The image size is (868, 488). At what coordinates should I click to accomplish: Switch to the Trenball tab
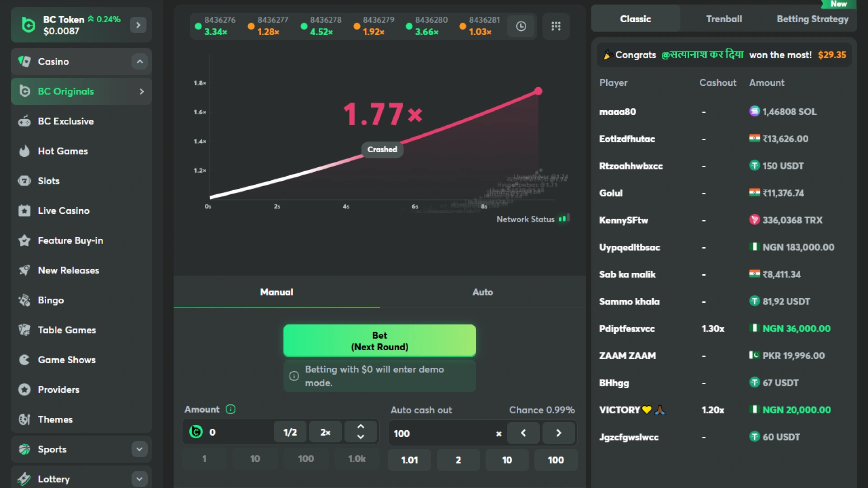724,19
